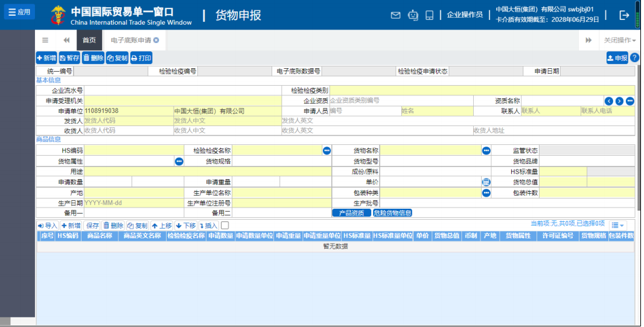Click next arrow beside 资质名称
The image size is (644, 327).
(x=619, y=101)
